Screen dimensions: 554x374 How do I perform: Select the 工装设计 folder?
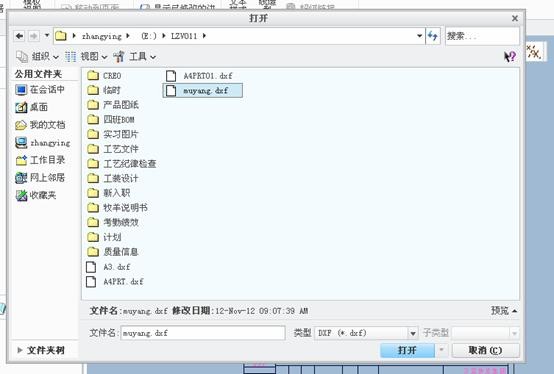point(113,178)
